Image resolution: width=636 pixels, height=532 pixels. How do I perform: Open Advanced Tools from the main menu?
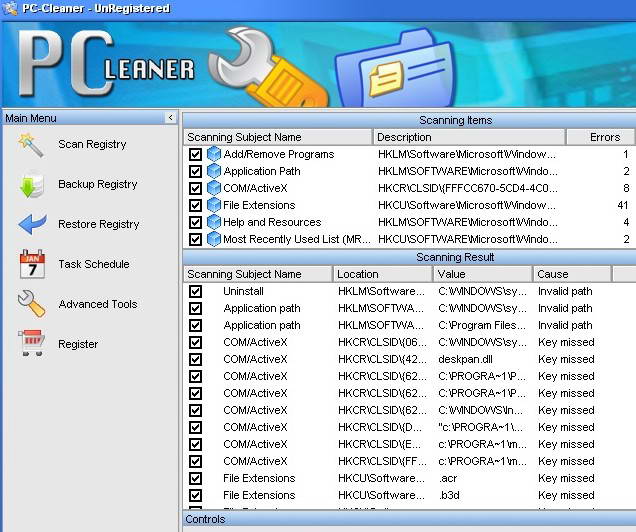click(98, 304)
